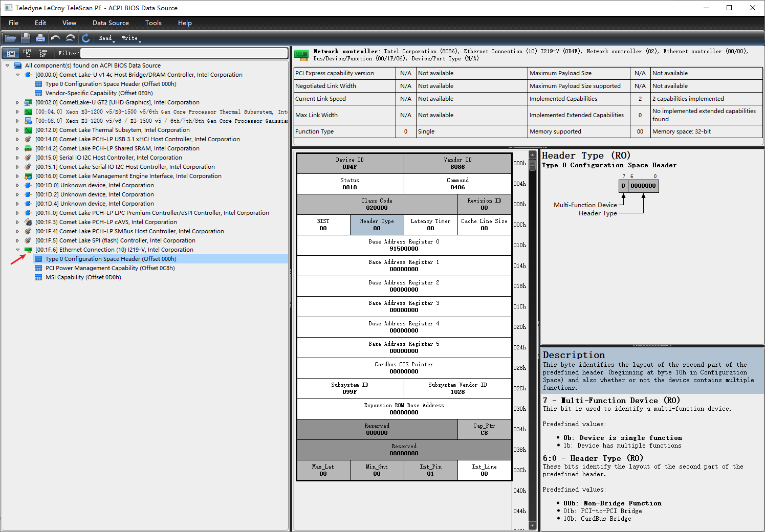
Task: Click the Comet Lake Thermal Subsytem icon
Action: click(x=28, y=130)
